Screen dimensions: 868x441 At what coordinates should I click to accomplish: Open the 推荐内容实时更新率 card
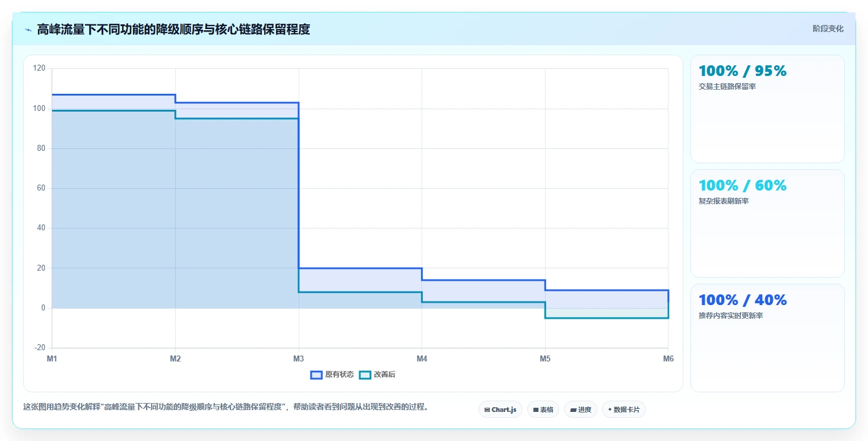point(767,338)
